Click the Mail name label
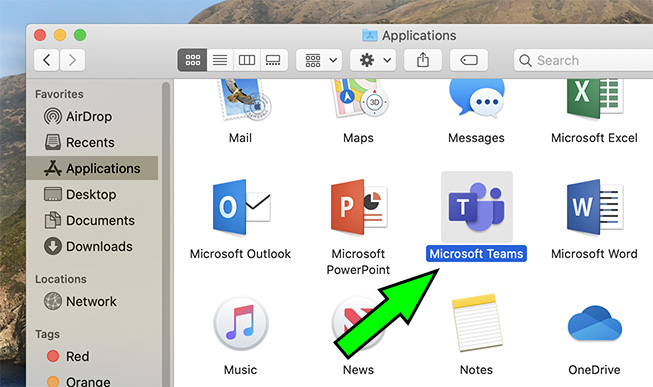The image size is (653, 387). click(x=240, y=138)
